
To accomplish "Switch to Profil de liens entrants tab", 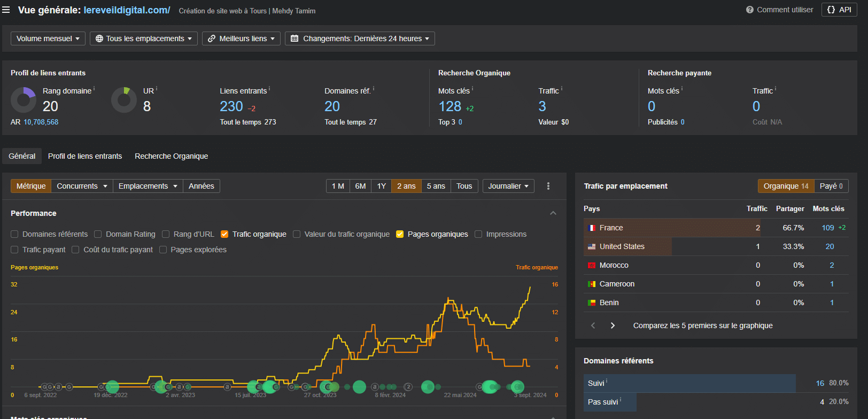I will tap(85, 156).
